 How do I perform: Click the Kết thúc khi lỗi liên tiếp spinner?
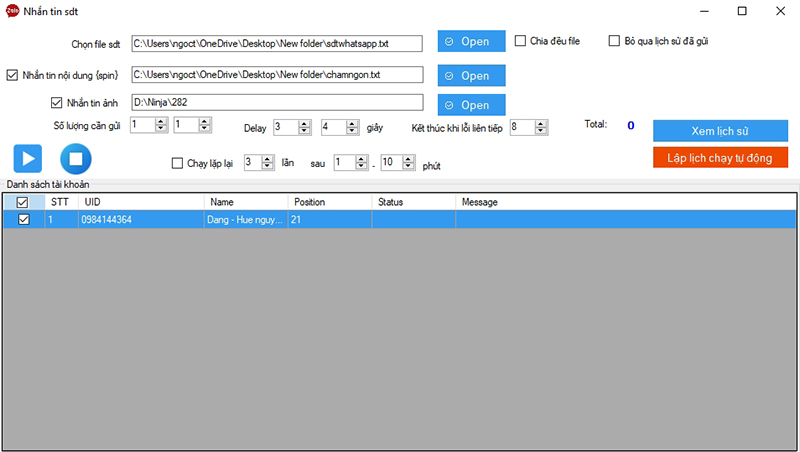pos(522,127)
